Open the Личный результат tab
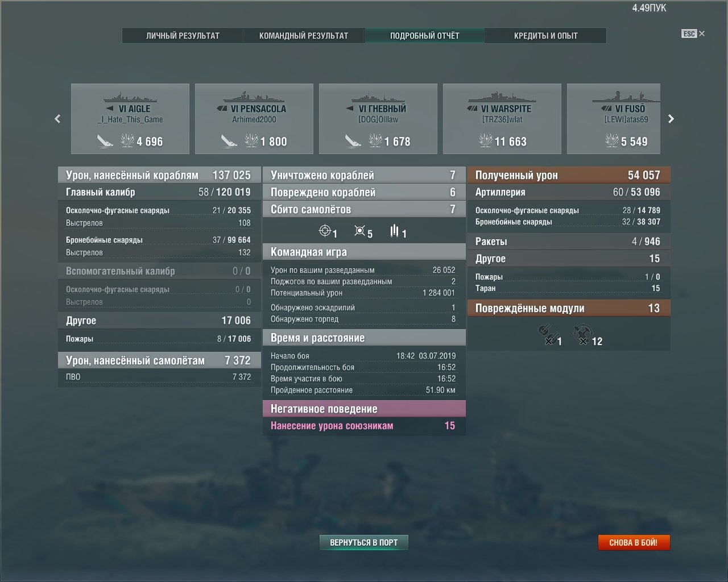 (x=183, y=35)
